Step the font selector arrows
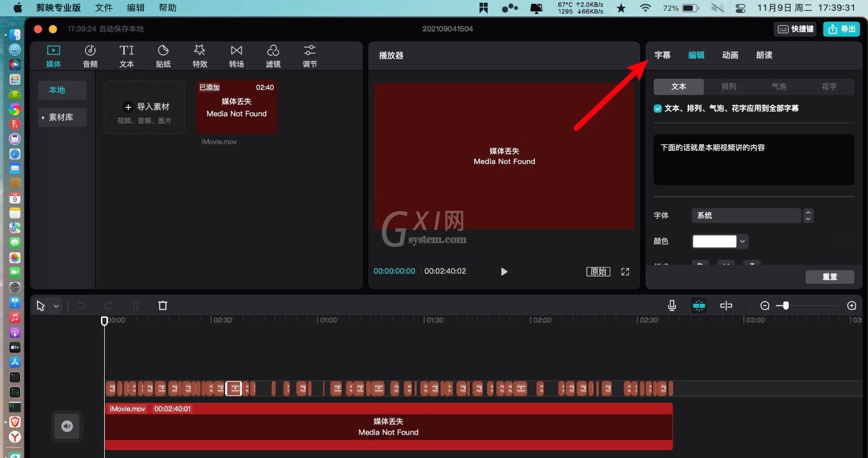Image resolution: width=868 pixels, height=458 pixels. pyautogui.click(x=808, y=215)
